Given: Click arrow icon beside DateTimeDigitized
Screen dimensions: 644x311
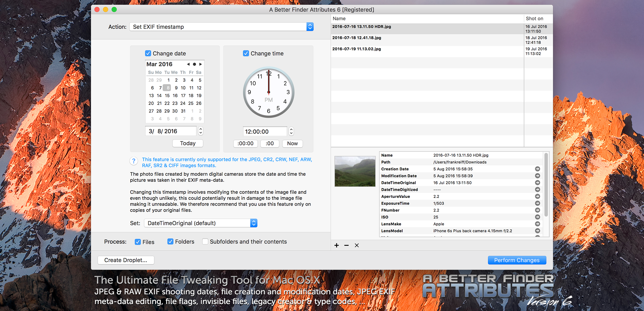Looking at the screenshot, I should (537, 189).
